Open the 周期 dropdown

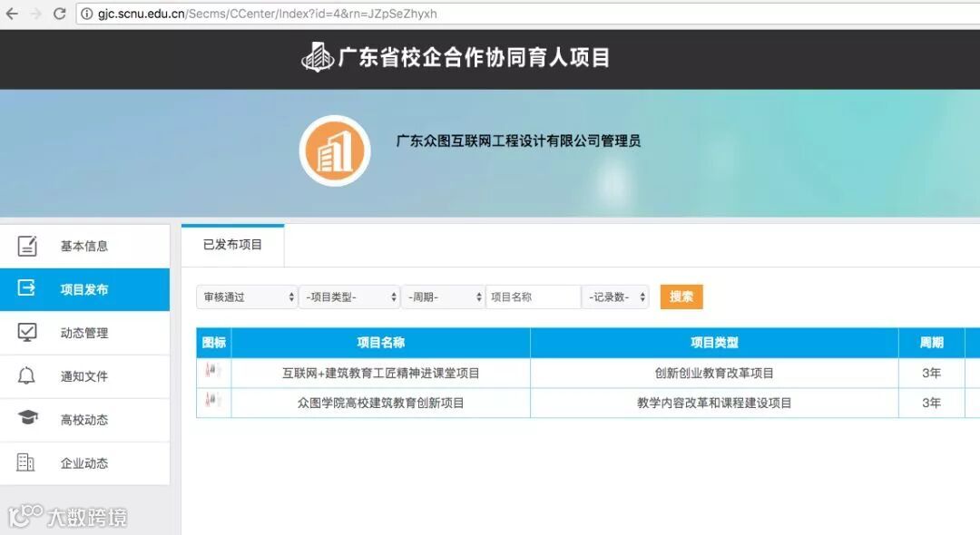[x=443, y=297]
